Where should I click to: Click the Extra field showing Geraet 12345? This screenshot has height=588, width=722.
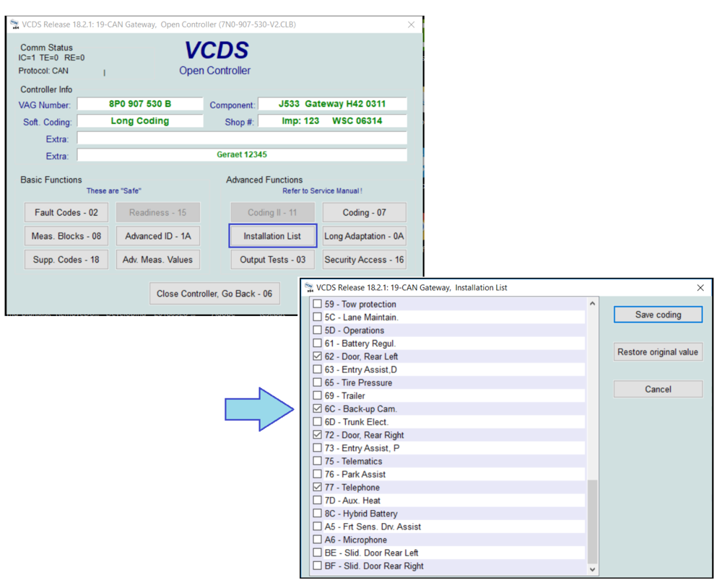(242, 155)
